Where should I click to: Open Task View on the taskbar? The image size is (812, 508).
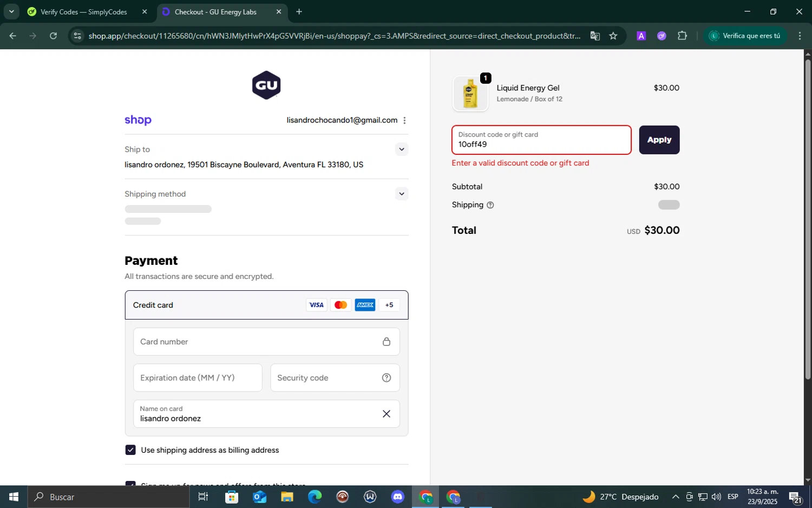click(x=204, y=497)
